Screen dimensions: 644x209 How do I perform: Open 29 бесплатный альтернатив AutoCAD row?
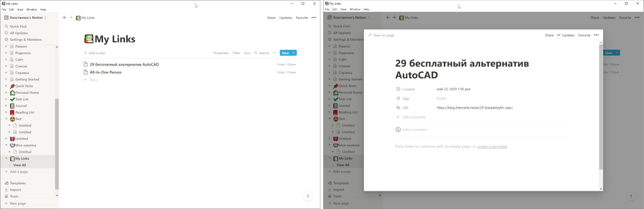pyautogui.click(x=189, y=64)
